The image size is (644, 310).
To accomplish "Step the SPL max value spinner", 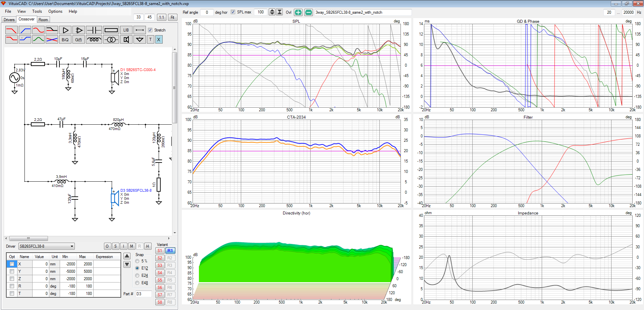I will 272,12.
